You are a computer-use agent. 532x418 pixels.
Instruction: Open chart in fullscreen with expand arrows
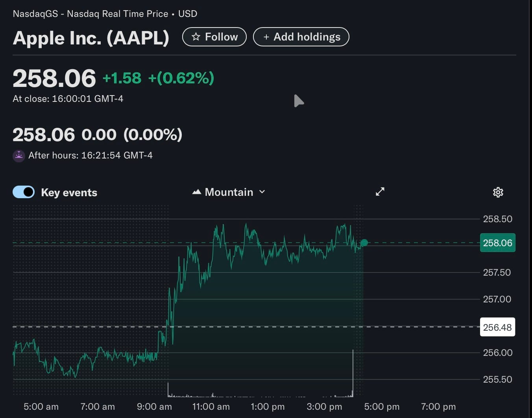[x=380, y=192]
